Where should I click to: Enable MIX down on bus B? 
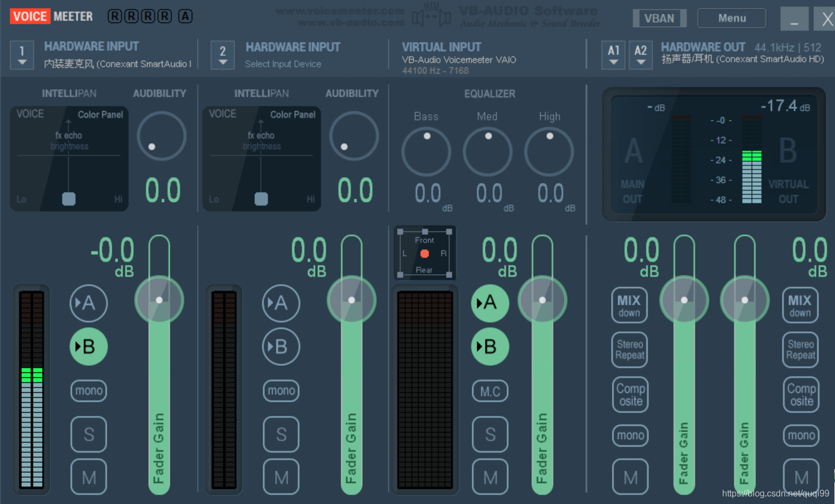point(800,305)
